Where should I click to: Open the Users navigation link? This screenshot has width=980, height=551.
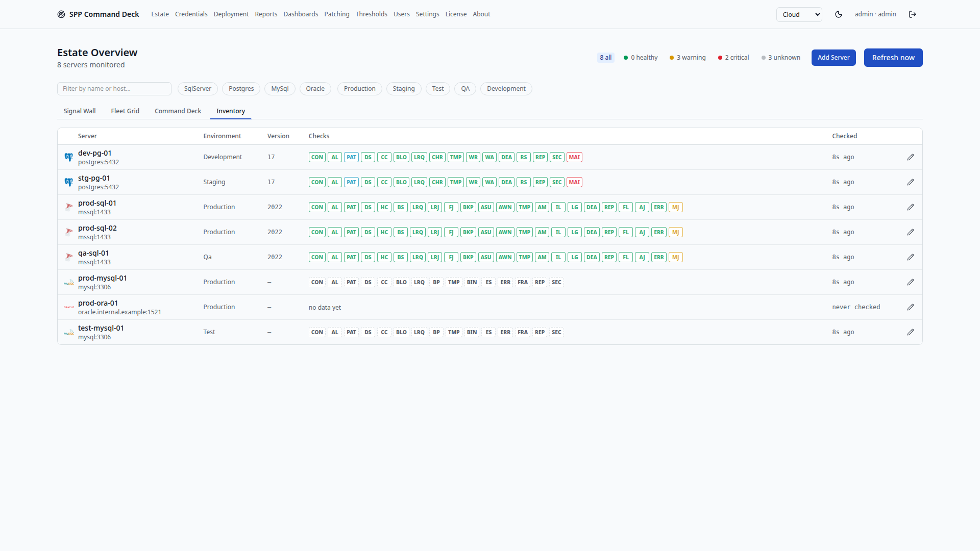pos(401,14)
